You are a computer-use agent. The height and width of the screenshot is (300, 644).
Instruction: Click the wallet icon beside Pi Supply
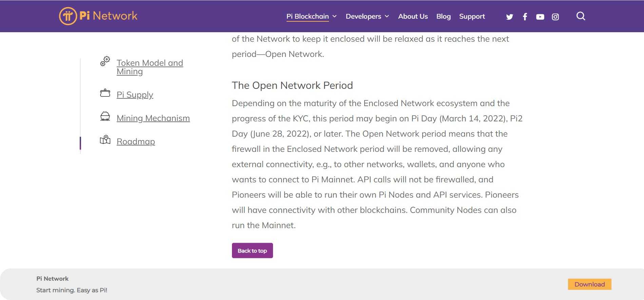click(x=105, y=93)
